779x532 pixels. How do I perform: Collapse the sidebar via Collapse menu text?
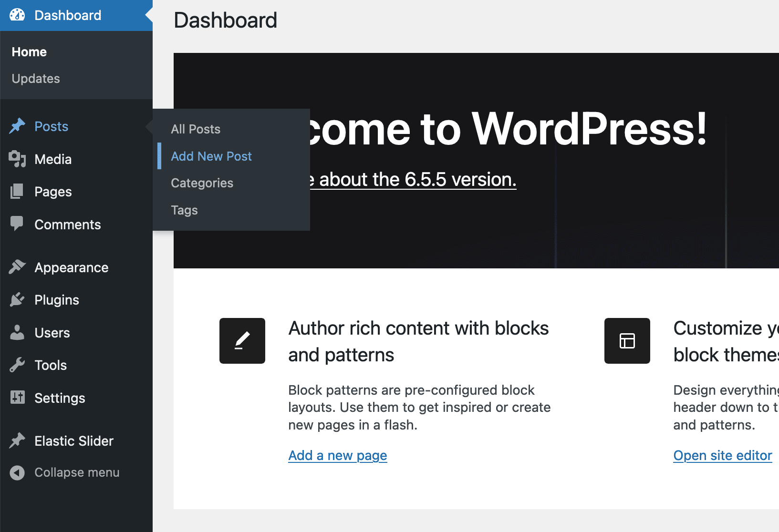coord(77,472)
